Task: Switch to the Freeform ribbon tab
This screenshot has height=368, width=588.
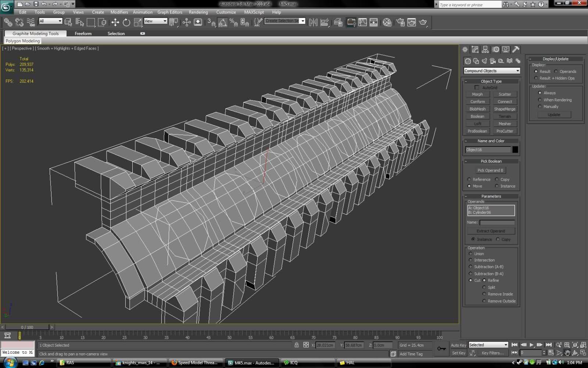Action: coord(83,33)
